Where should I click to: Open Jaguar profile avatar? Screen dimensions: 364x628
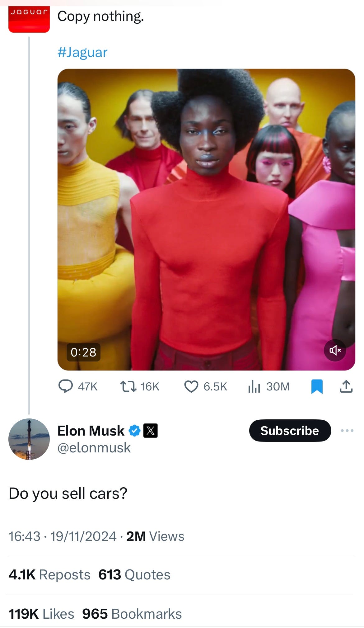tap(29, 19)
